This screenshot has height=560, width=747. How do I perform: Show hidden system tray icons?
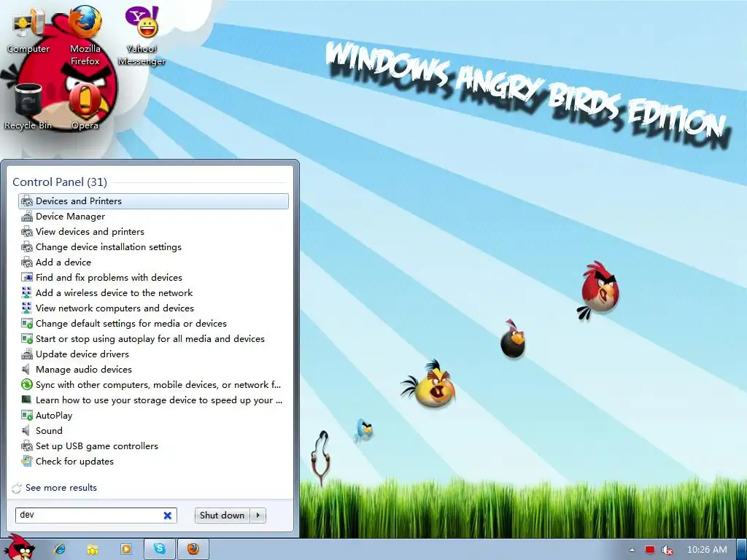(632, 550)
